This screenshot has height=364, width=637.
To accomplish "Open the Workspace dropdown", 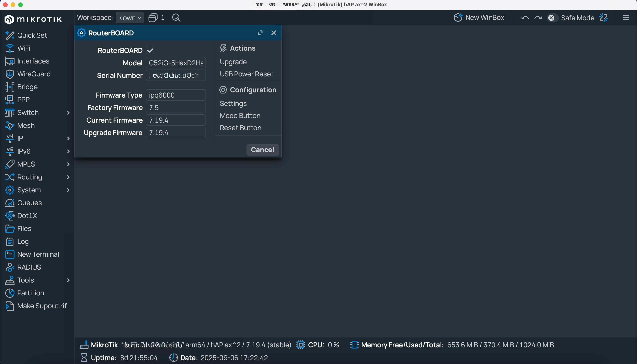I will tap(130, 18).
